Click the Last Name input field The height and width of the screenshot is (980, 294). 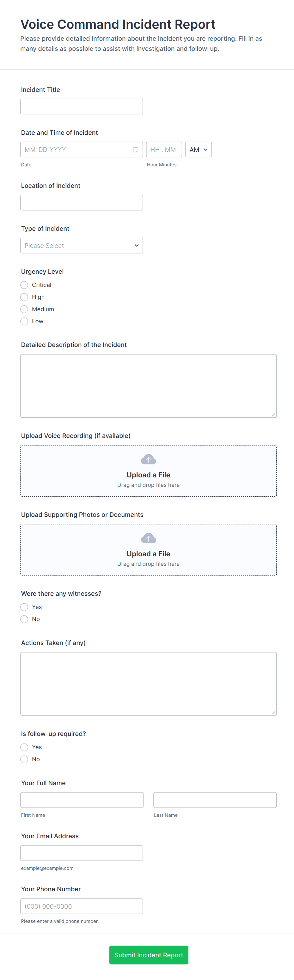214,800
